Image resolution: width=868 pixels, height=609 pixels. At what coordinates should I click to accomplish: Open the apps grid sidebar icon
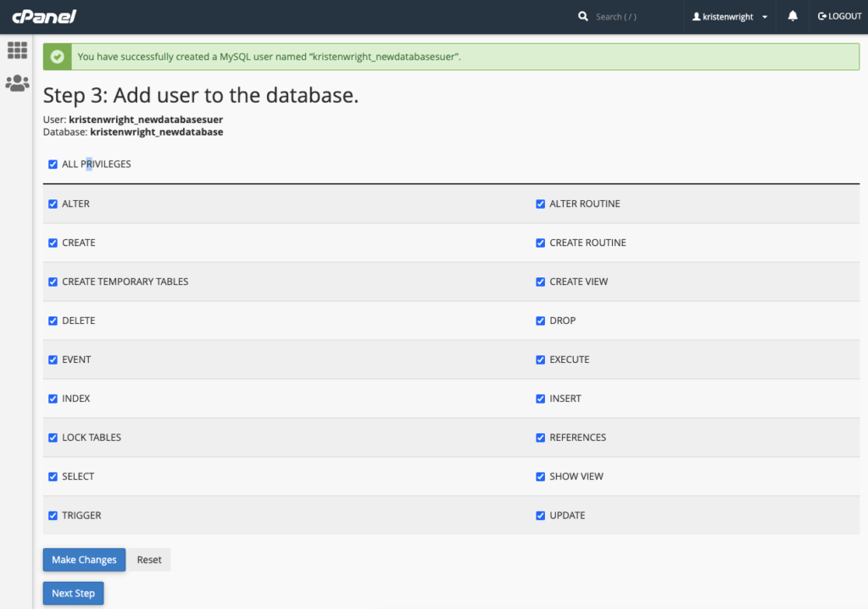17,50
